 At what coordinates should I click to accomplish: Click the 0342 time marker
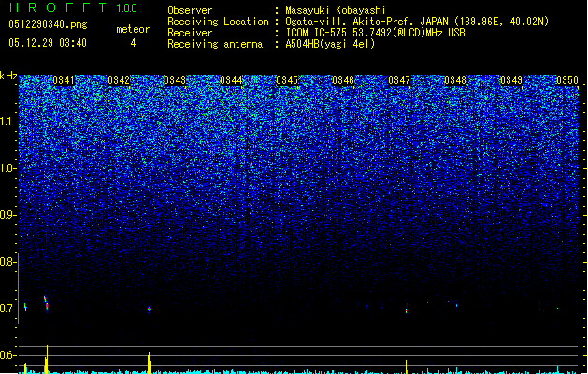(x=119, y=80)
